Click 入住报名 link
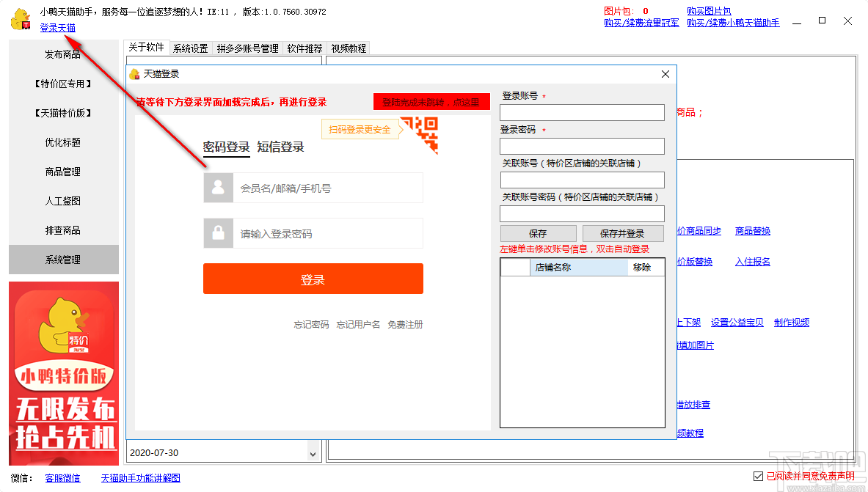The width and height of the screenshot is (868, 492). pyautogui.click(x=753, y=262)
